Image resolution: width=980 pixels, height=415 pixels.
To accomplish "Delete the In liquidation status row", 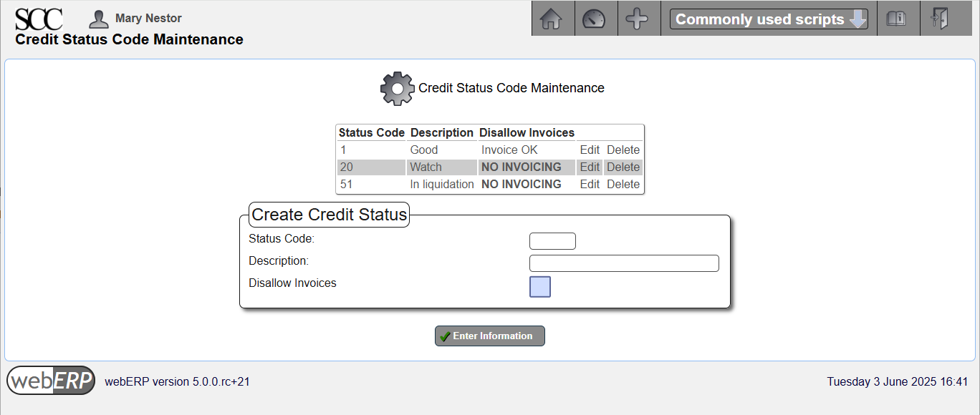I will pos(623,185).
